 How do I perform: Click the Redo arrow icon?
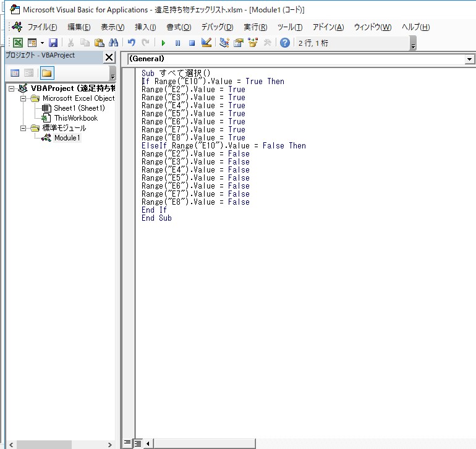[x=146, y=43]
